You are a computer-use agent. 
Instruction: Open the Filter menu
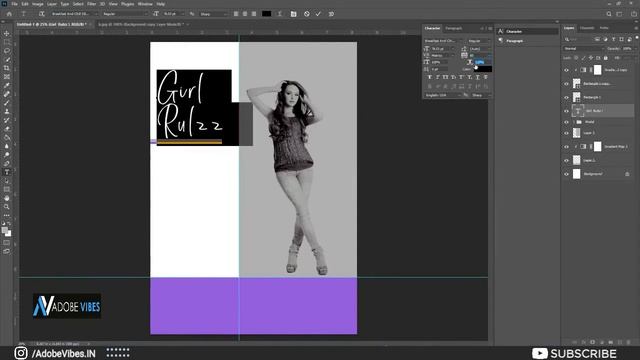(x=91, y=4)
